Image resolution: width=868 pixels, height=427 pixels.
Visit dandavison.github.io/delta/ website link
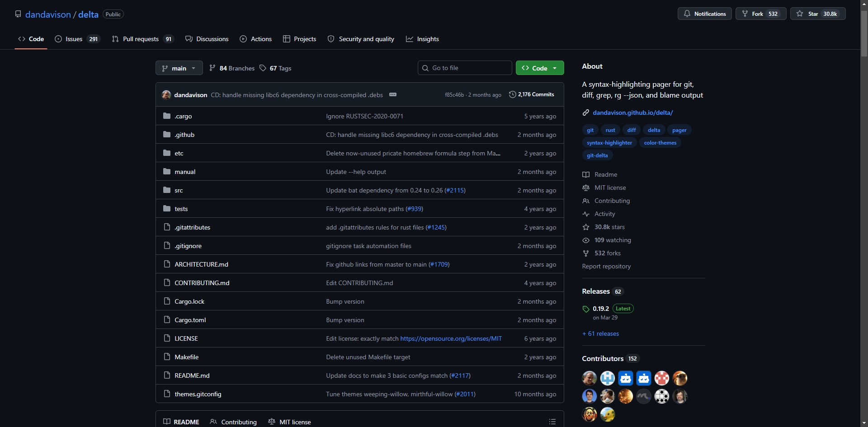point(633,113)
